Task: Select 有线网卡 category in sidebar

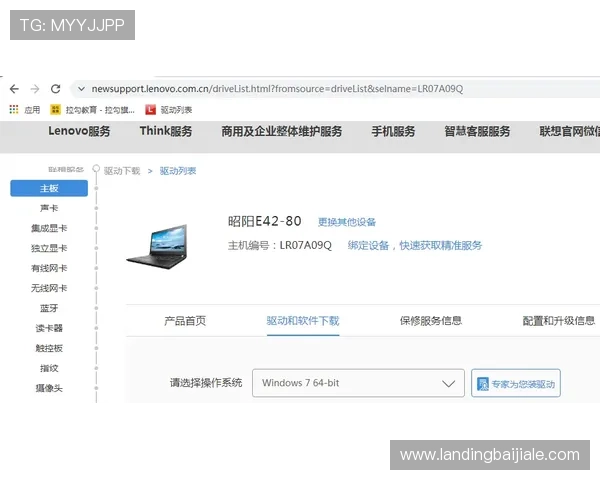Action: (x=49, y=268)
